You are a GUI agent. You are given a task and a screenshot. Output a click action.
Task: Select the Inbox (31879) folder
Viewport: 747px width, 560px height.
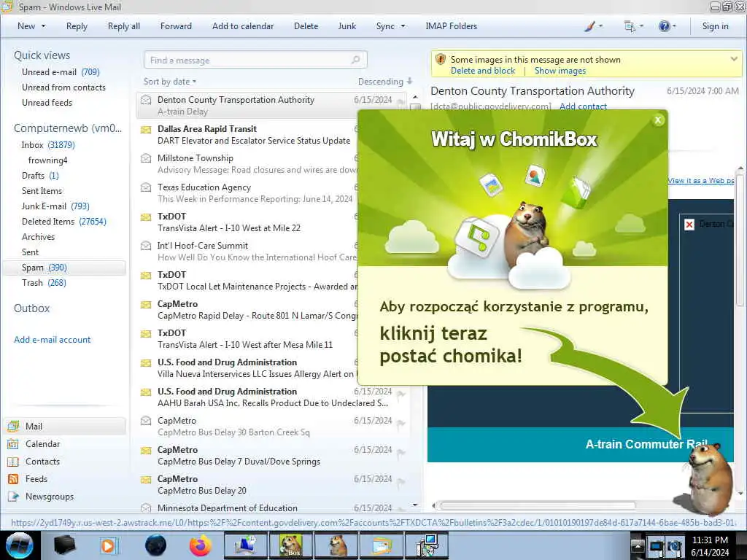tap(48, 145)
